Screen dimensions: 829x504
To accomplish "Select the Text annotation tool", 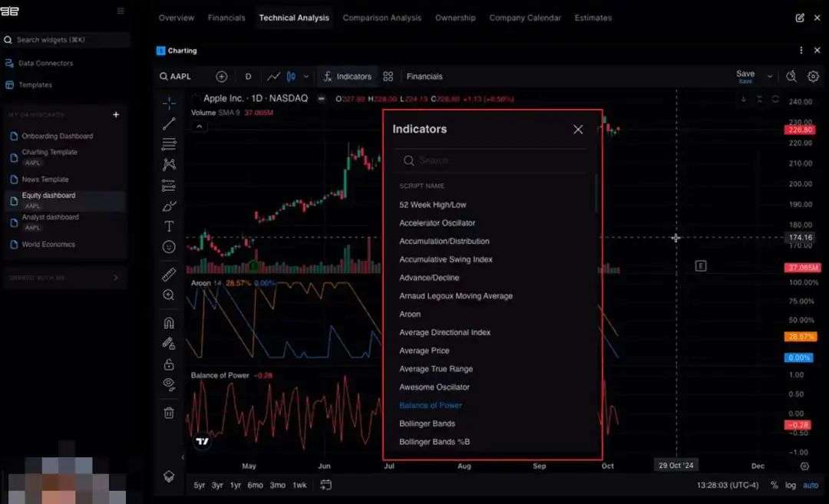I will coord(169,226).
